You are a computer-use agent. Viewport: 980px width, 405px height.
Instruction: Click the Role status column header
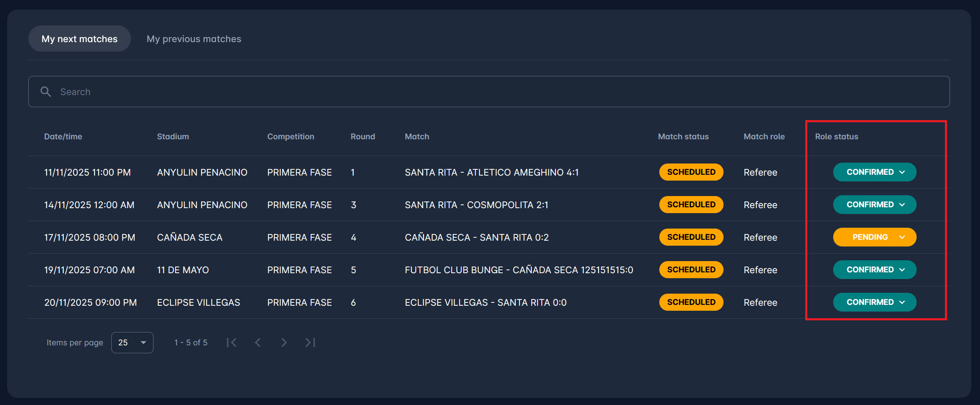click(837, 136)
